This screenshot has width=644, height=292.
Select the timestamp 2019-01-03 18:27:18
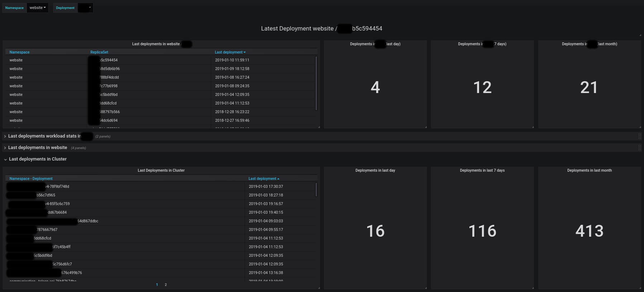coord(266,195)
